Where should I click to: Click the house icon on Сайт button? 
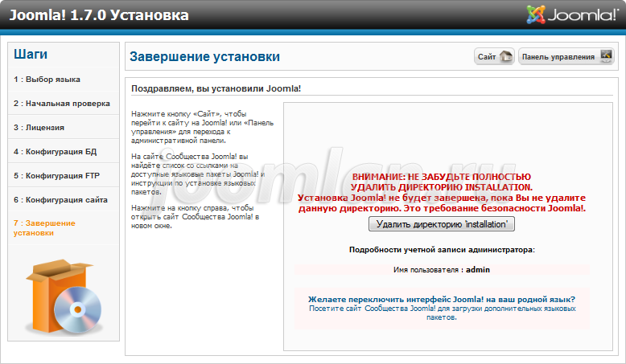[506, 56]
